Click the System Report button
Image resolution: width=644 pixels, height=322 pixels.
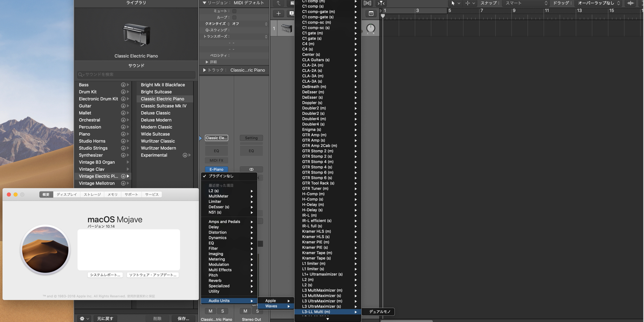(105, 275)
